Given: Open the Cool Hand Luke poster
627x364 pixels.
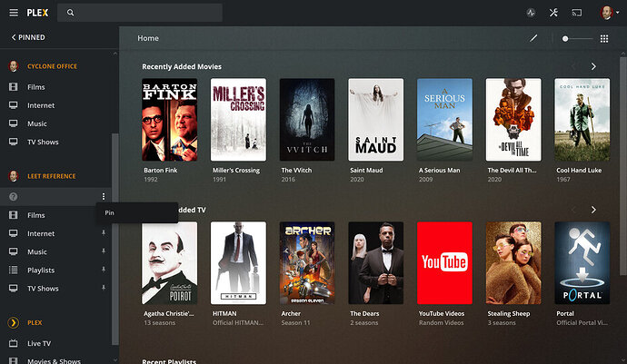Looking at the screenshot, I should pos(582,120).
